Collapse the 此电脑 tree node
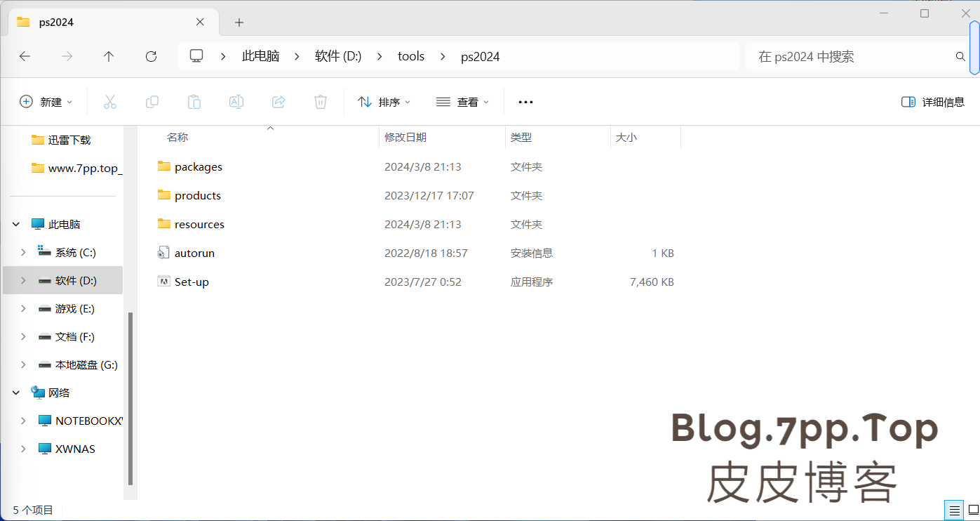Image resolution: width=980 pixels, height=521 pixels. 16,224
